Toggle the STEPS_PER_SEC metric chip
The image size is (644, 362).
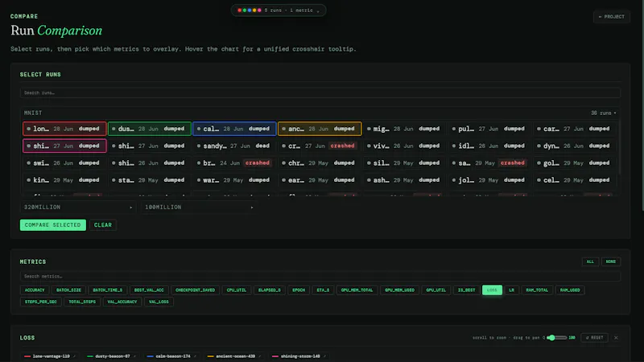click(41, 302)
